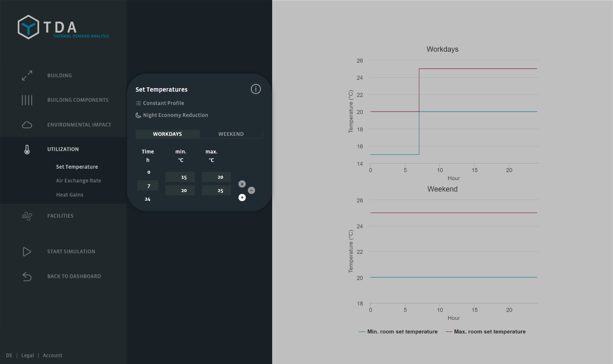Click the Start Simulation play icon
Viewport: 613px width, 364px height.
click(27, 252)
